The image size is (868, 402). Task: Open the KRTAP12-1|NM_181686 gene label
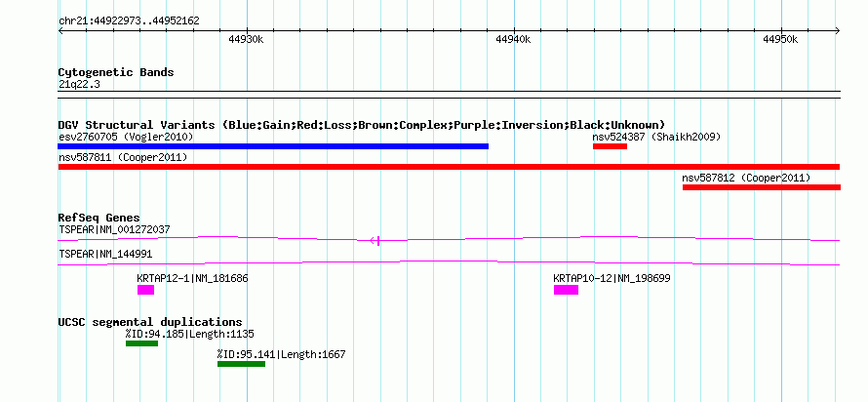pos(193,278)
